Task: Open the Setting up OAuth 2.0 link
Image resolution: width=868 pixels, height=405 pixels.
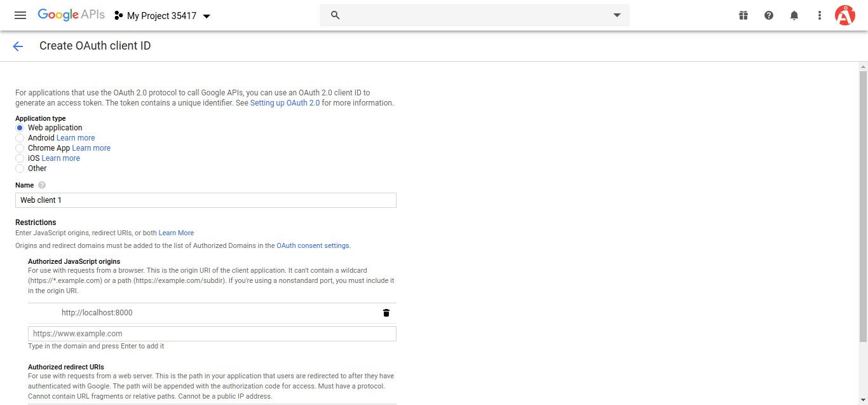Action: [285, 102]
